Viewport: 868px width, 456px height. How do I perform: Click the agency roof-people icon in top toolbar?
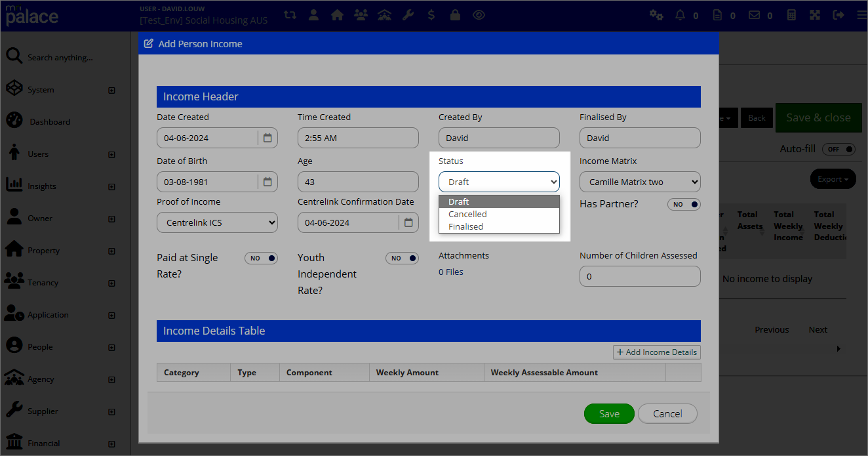385,14
